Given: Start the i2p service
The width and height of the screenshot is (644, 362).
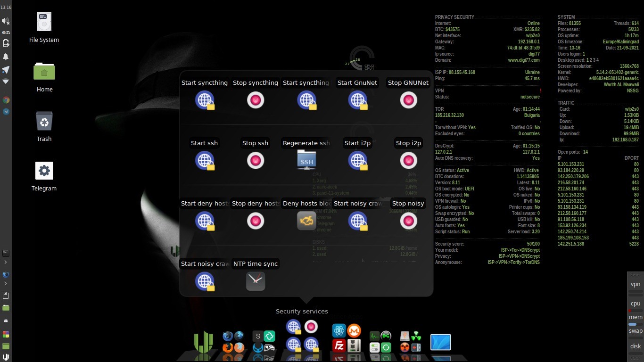Looking at the screenshot, I should point(357,160).
